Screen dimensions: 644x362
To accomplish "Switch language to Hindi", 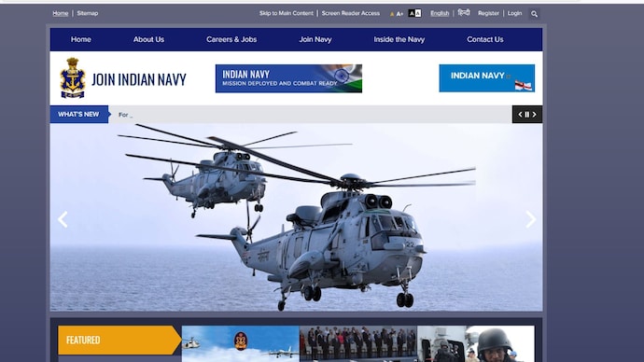I will pyautogui.click(x=464, y=13).
